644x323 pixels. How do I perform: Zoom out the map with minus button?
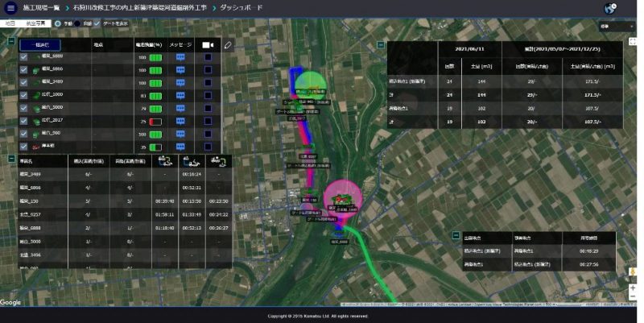click(x=633, y=296)
